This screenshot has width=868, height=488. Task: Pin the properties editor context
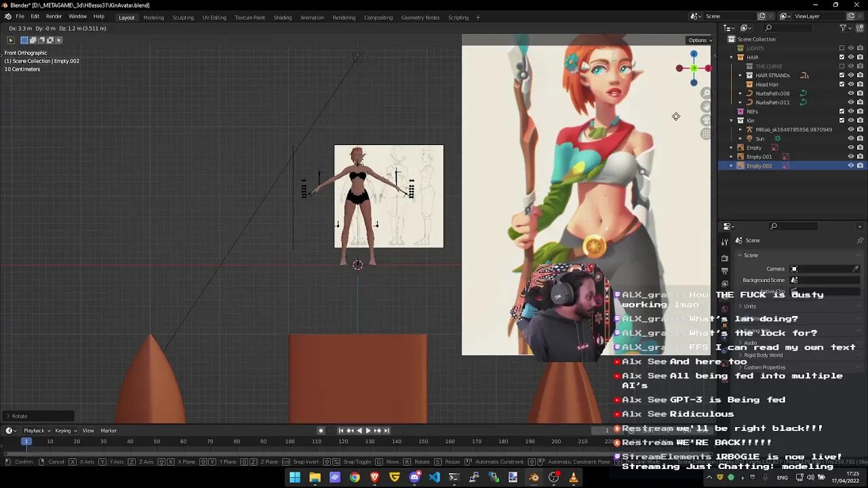860,241
